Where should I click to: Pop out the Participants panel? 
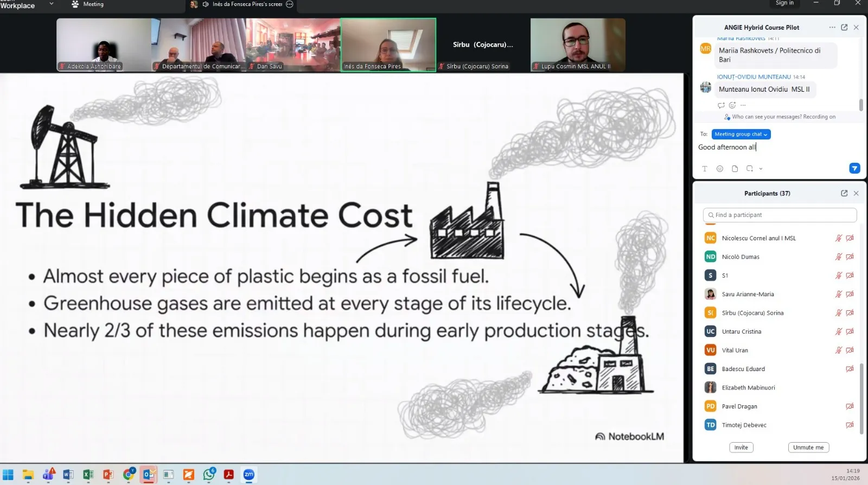[844, 193]
